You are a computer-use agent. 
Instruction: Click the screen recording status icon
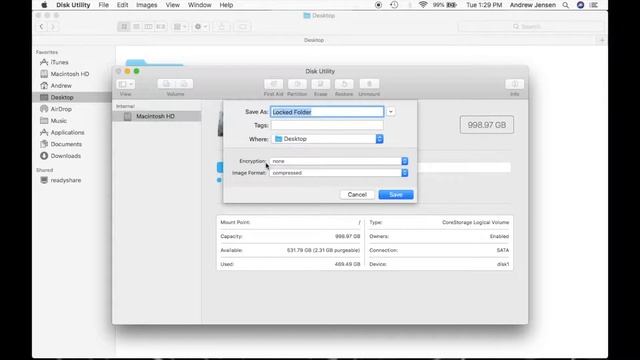(x=378, y=5)
